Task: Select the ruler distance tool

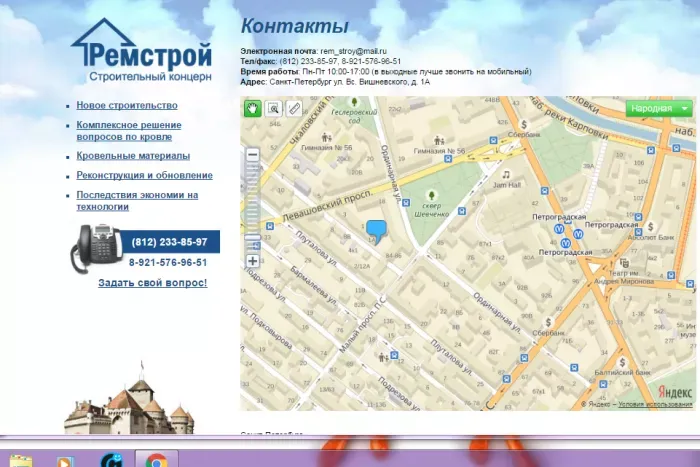Action: [x=293, y=108]
